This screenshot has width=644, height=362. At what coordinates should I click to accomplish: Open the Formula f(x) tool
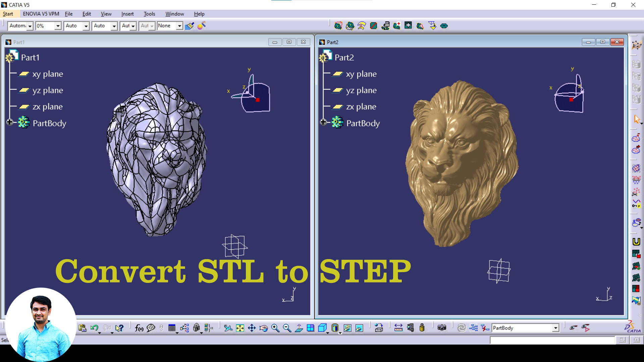pyautogui.click(x=139, y=328)
